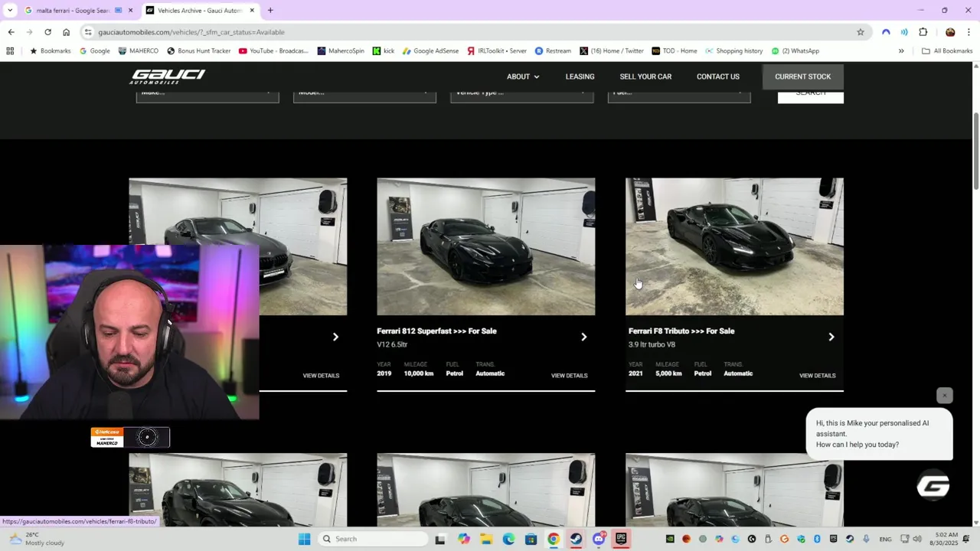Click the address bar URL
Screen dimensions: 980x551
[191, 32]
